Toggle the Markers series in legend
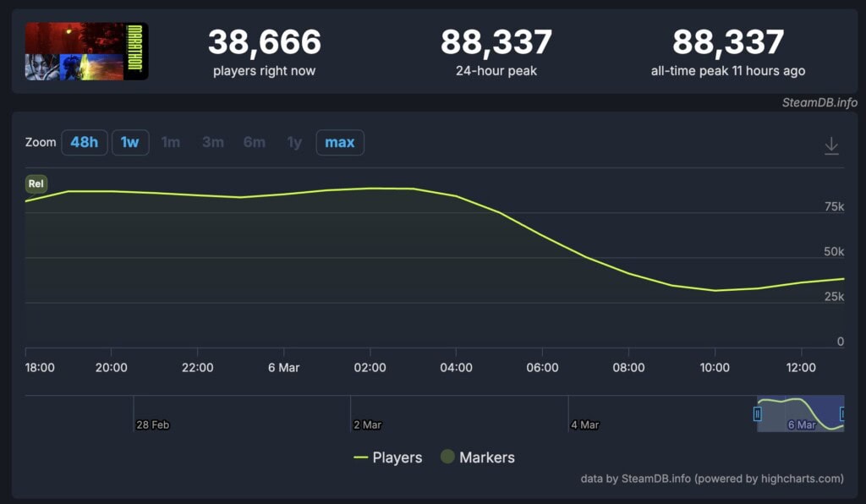Viewport: 866px width, 504px height. coord(477,457)
